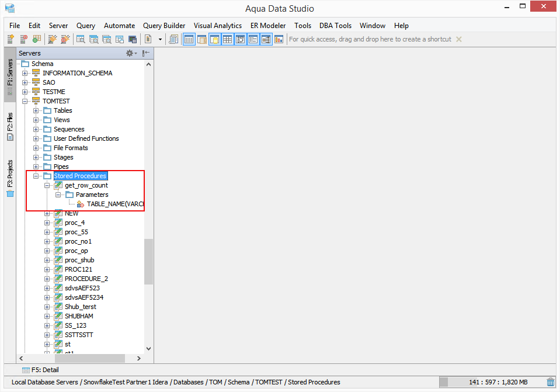560x392 pixels.
Task: Open the first Query Analyzer magnifier icon
Action: 81,39
